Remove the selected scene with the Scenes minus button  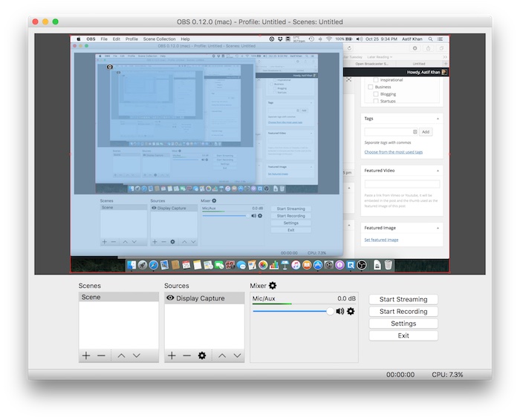101,355
